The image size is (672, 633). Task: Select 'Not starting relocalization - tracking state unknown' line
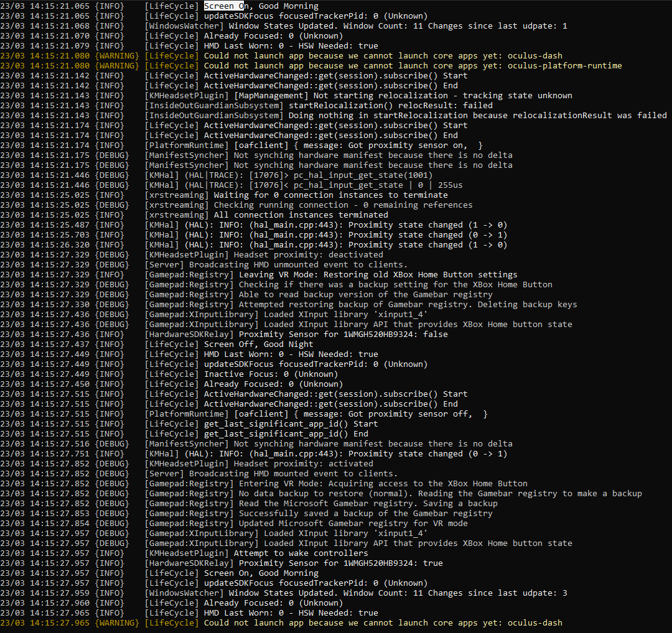coord(286,96)
